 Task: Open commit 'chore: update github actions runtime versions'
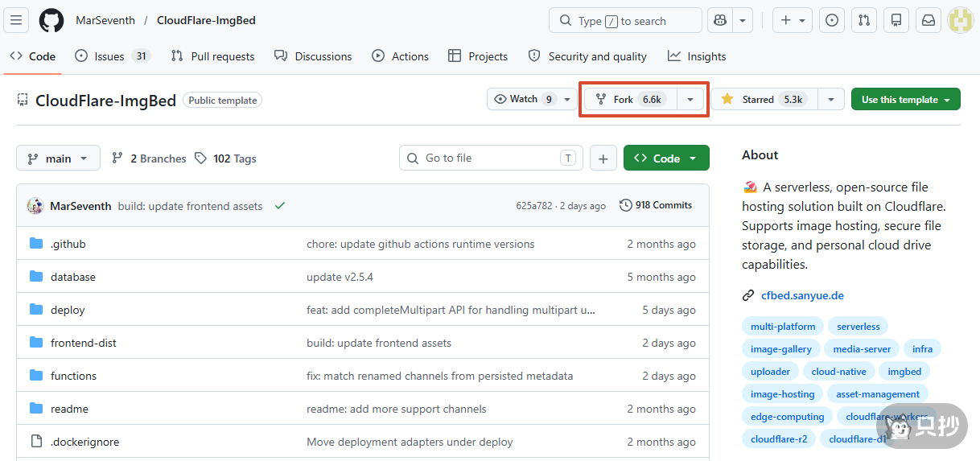(x=420, y=244)
